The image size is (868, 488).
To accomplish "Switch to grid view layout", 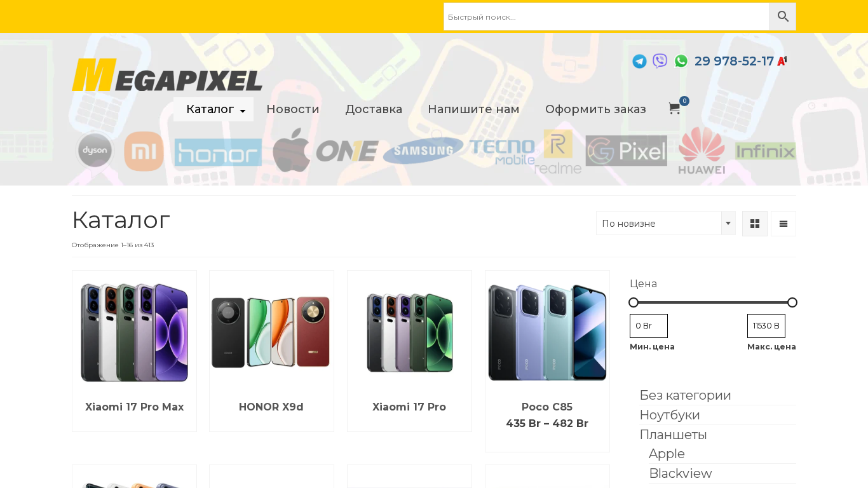I will click(755, 224).
